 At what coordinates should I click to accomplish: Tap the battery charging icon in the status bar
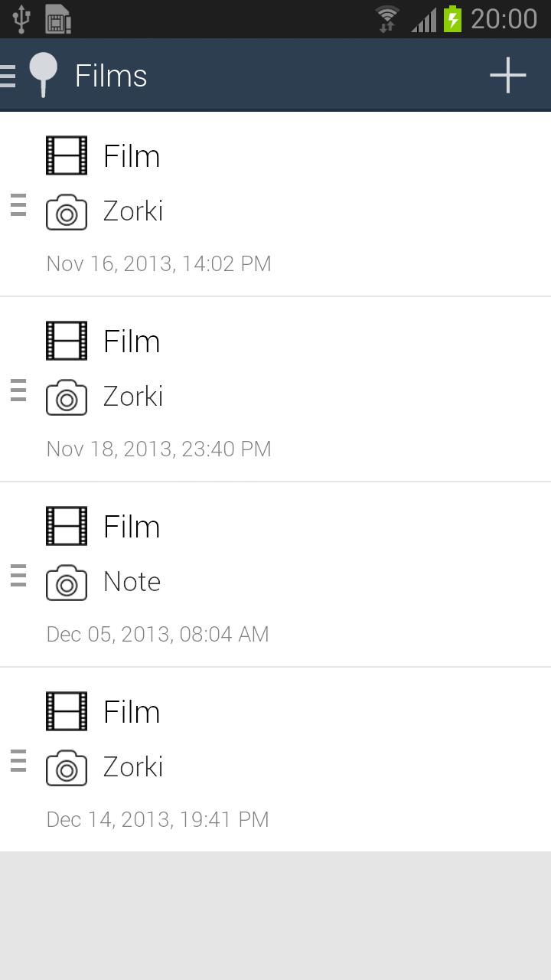click(x=453, y=18)
